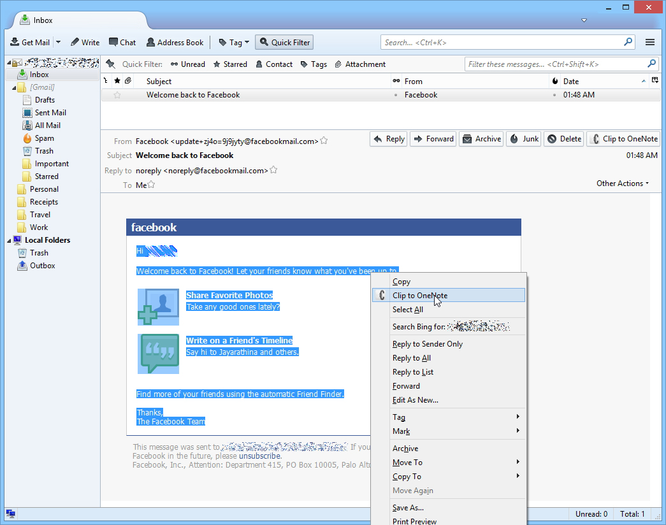666x525 pixels.
Task: Open the column picker icon
Action: [655, 80]
